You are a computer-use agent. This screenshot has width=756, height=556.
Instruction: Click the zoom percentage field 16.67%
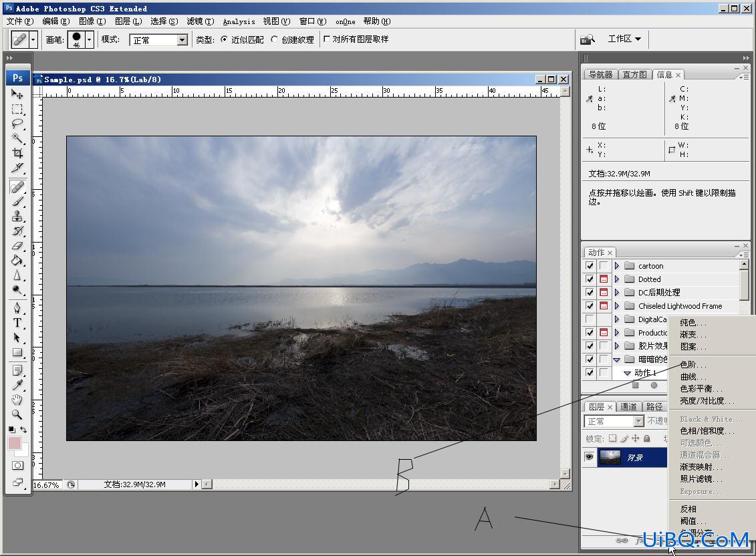(47, 484)
